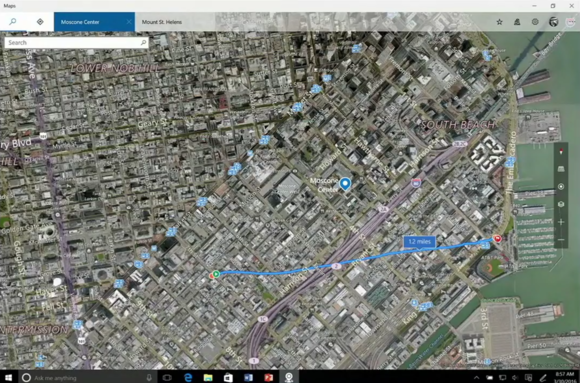Tilt the map view
The height and width of the screenshot is (383, 580).
pyautogui.click(x=561, y=169)
